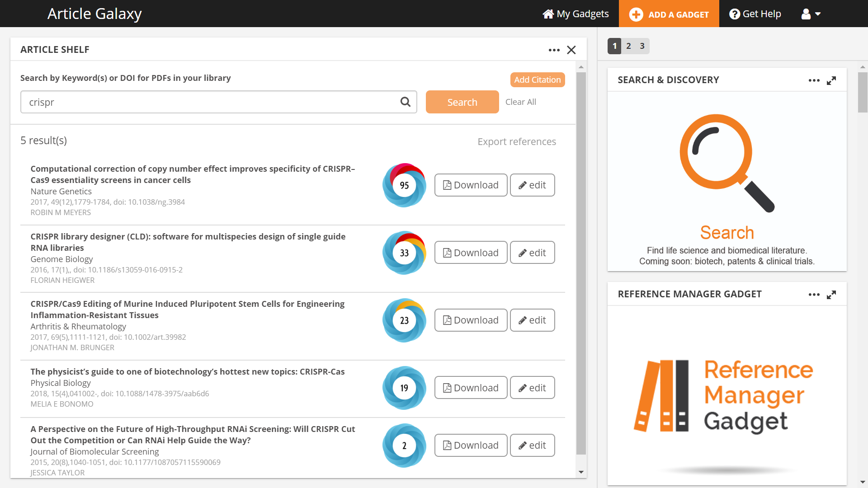Click Article Shelf scrollbar down arrow
The height and width of the screenshot is (488, 868).
[x=581, y=472]
